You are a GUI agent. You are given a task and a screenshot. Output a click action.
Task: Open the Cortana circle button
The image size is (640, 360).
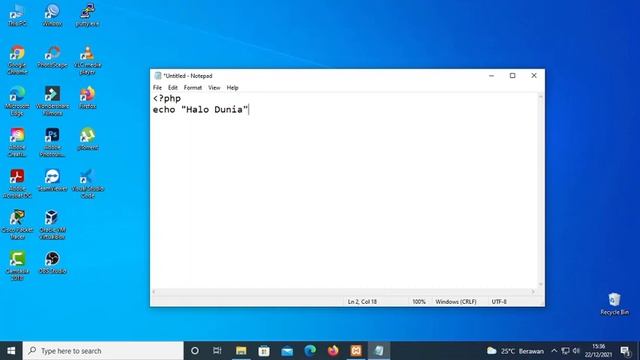195,351
